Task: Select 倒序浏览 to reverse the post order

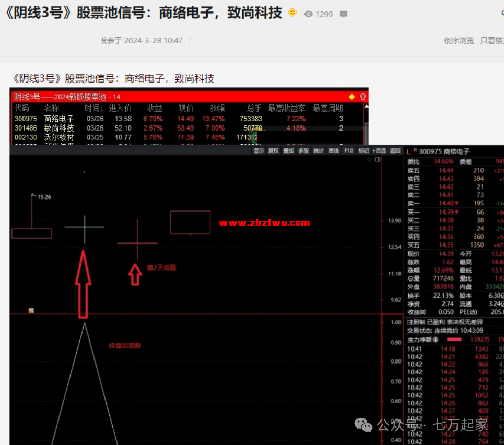Action: click(x=459, y=41)
